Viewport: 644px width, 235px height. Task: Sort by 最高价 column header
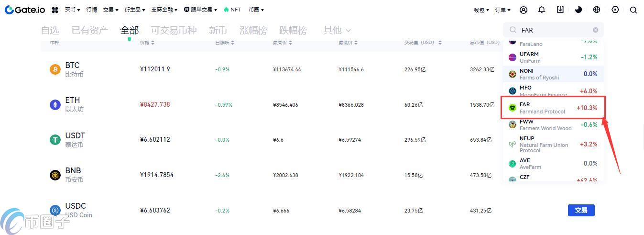[283, 43]
